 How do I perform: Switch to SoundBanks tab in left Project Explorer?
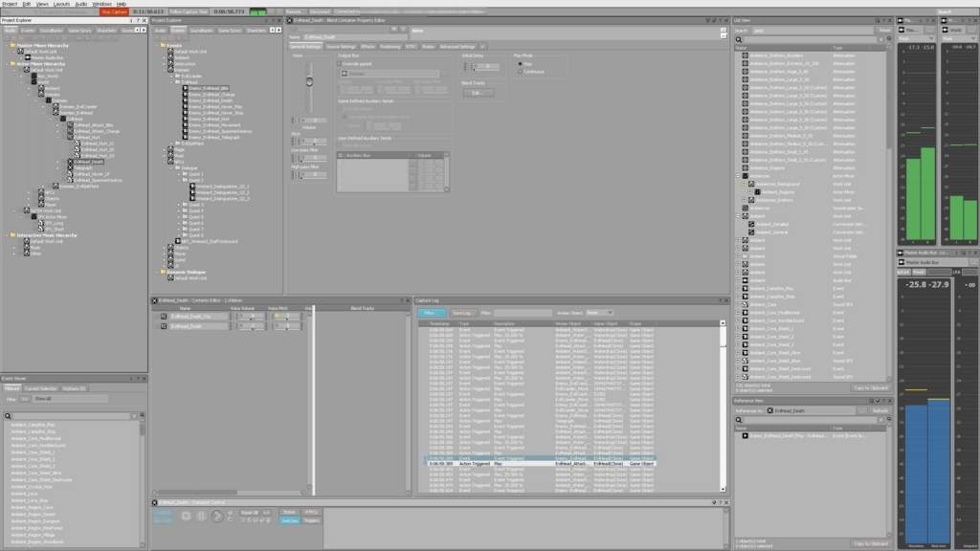coord(52,30)
